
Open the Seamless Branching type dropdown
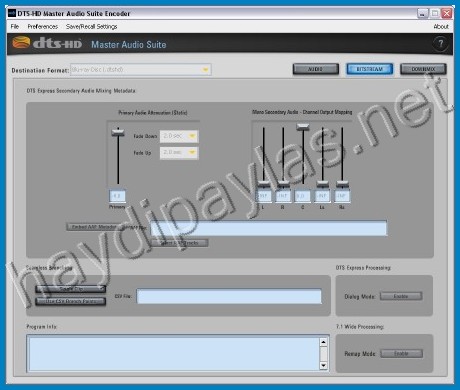71,289
